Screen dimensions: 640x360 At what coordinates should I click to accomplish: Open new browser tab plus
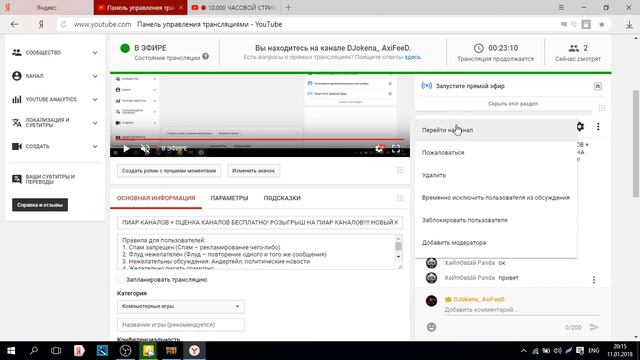click(x=288, y=7)
